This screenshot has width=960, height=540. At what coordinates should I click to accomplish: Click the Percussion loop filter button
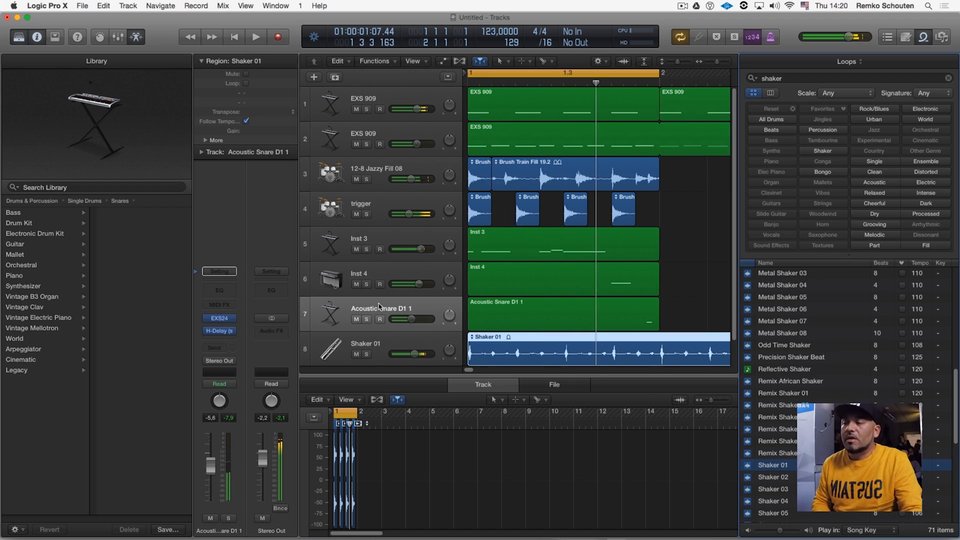[822, 130]
